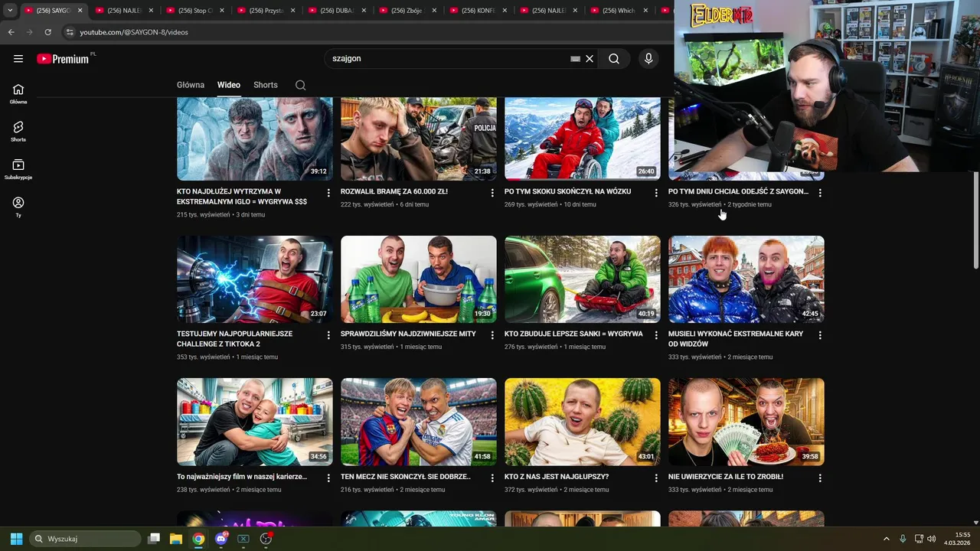Close the SAYGON browser tab
Viewport: 980px width, 551px height.
(x=80, y=11)
